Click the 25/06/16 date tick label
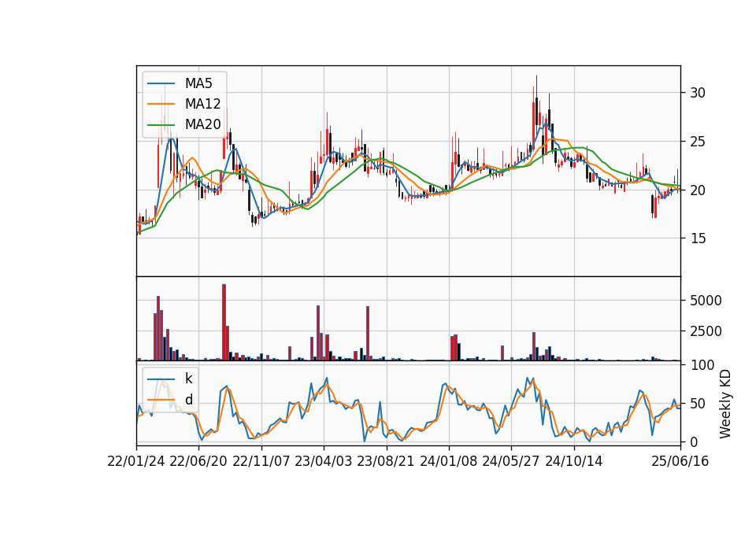The height and width of the screenshot is (543, 756). click(x=680, y=461)
